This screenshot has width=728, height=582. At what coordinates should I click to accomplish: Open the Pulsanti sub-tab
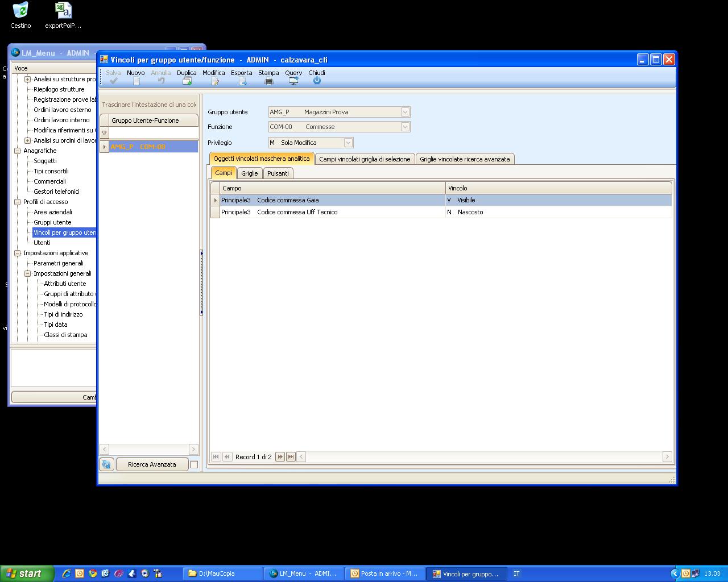click(x=278, y=173)
